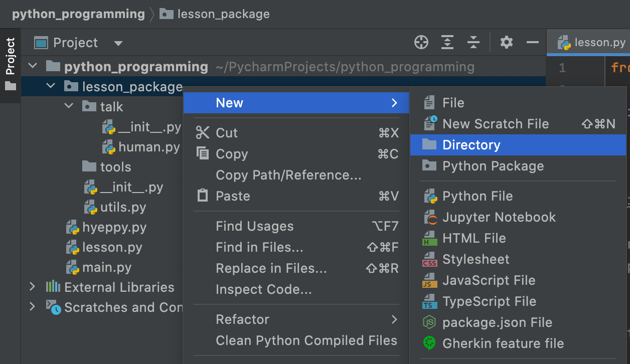630x364 pixels.
Task: Click the Scratches and Consoles icon
Action: click(x=53, y=307)
